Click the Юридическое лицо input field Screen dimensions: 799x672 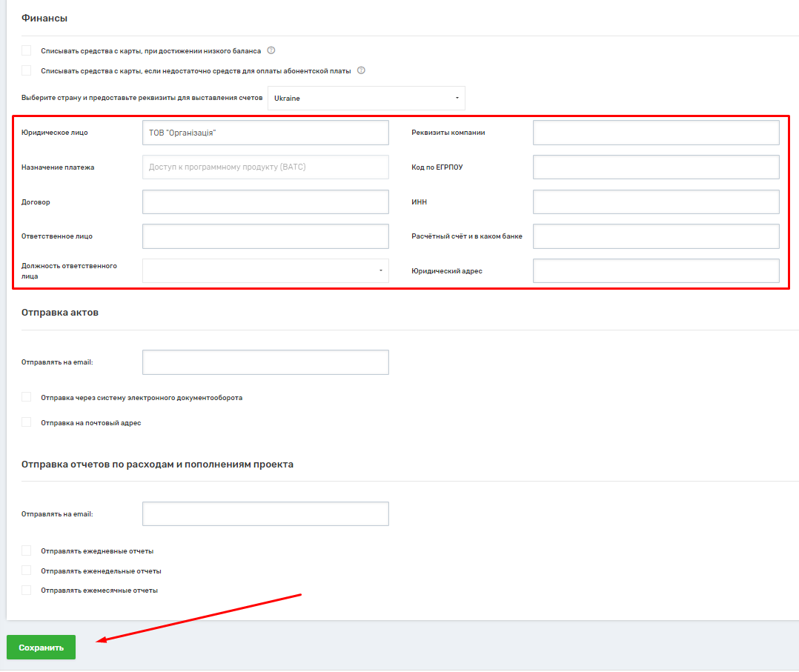coord(265,133)
